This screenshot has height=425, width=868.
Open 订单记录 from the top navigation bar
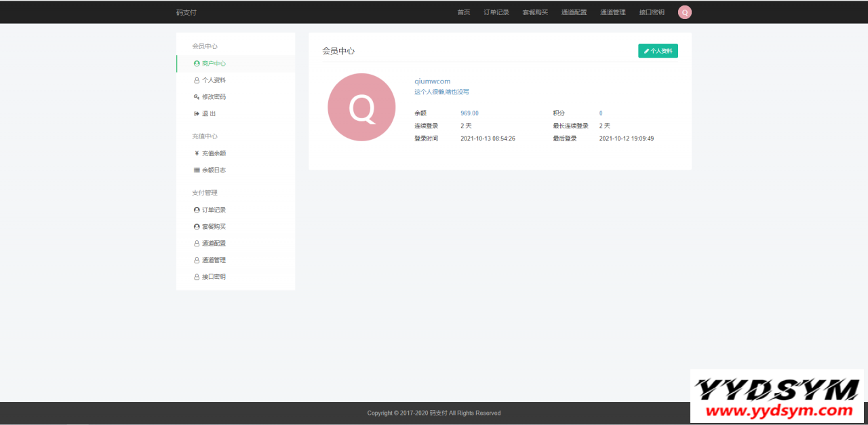496,12
